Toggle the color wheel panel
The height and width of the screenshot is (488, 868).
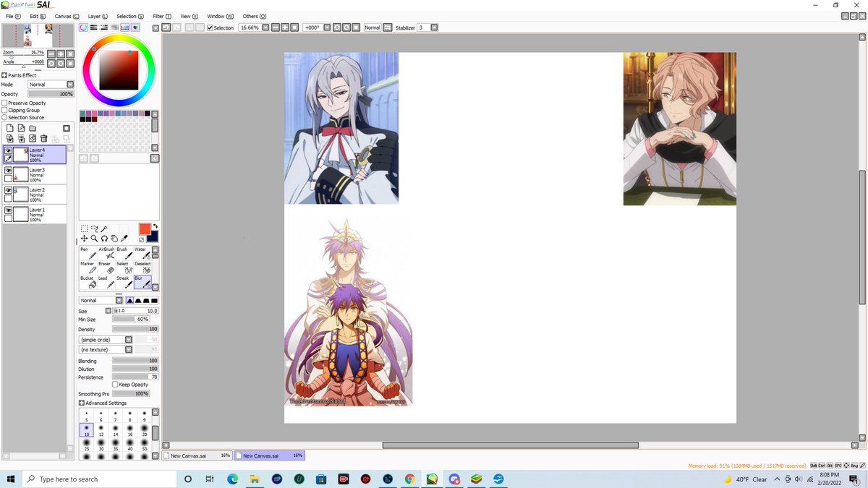84,27
